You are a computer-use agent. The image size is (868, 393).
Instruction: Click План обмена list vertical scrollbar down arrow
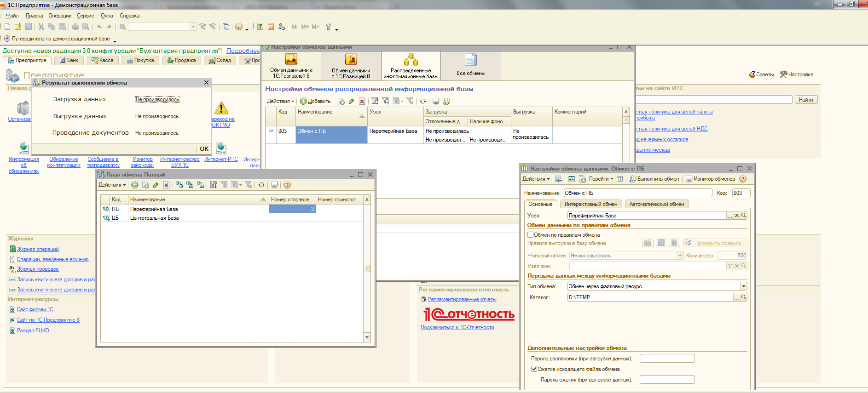(367, 337)
